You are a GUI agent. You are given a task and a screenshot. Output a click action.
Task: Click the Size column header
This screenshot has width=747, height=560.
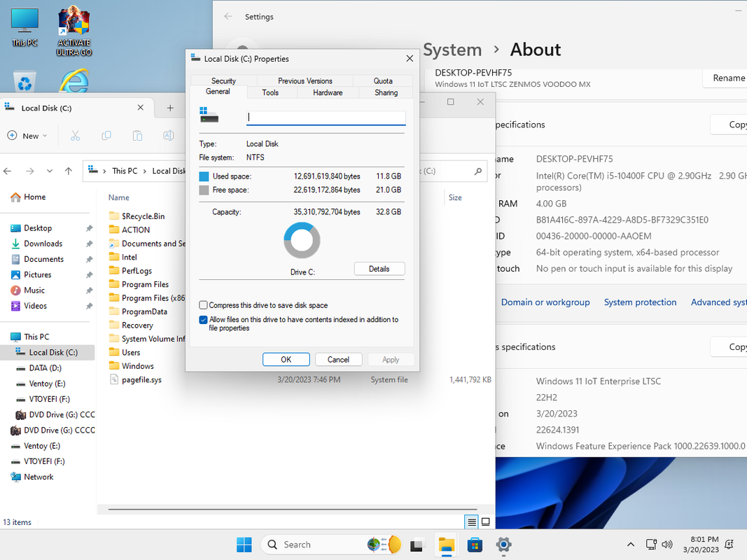(x=455, y=197)
